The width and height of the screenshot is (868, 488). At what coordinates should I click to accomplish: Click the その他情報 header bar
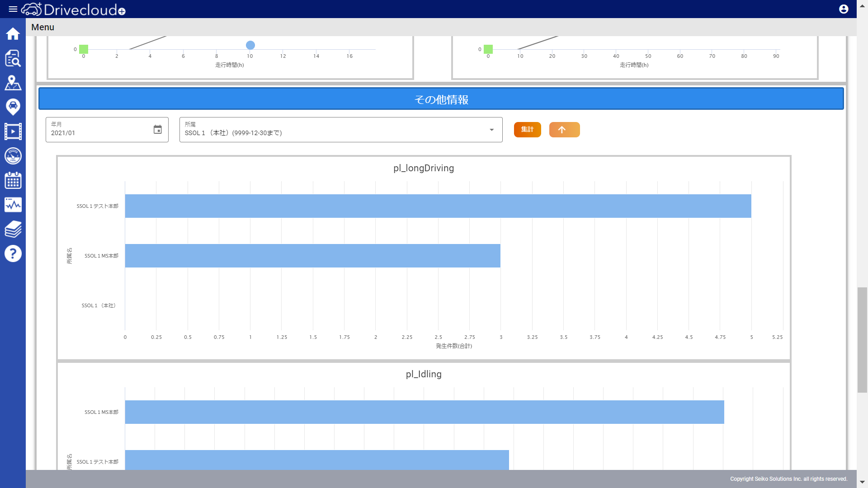tap(441, 99)
